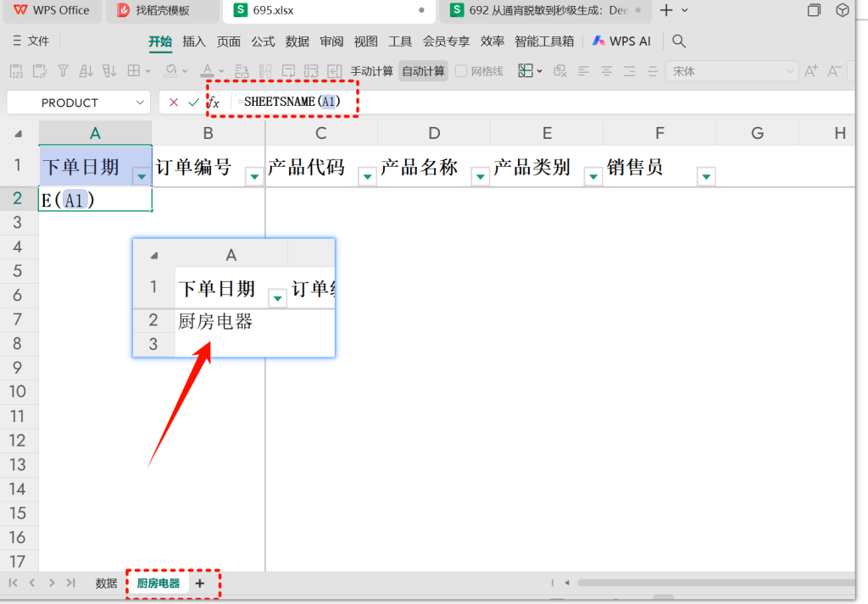Jump to last sheet arrow
Viewport: 868px width, 604px height.
71,583
